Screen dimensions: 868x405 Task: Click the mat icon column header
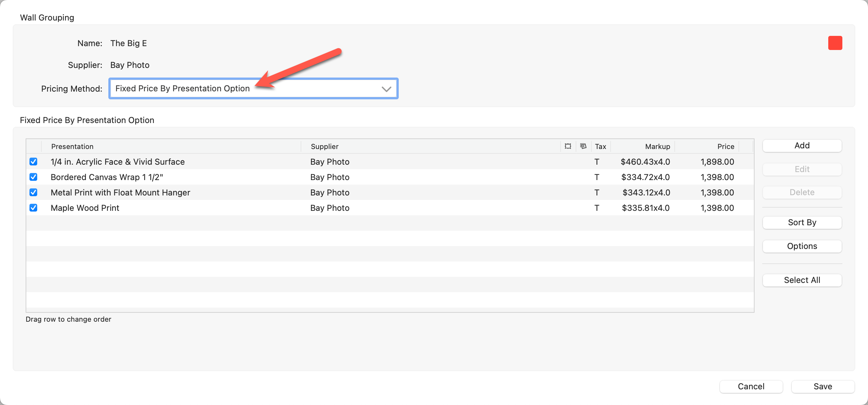tap(583, 146)
